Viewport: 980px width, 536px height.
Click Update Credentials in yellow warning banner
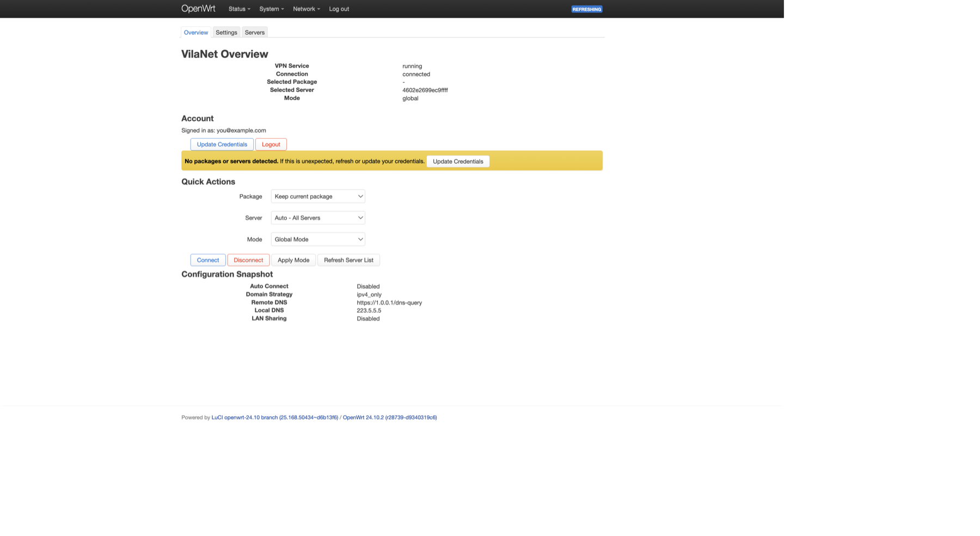458,161
